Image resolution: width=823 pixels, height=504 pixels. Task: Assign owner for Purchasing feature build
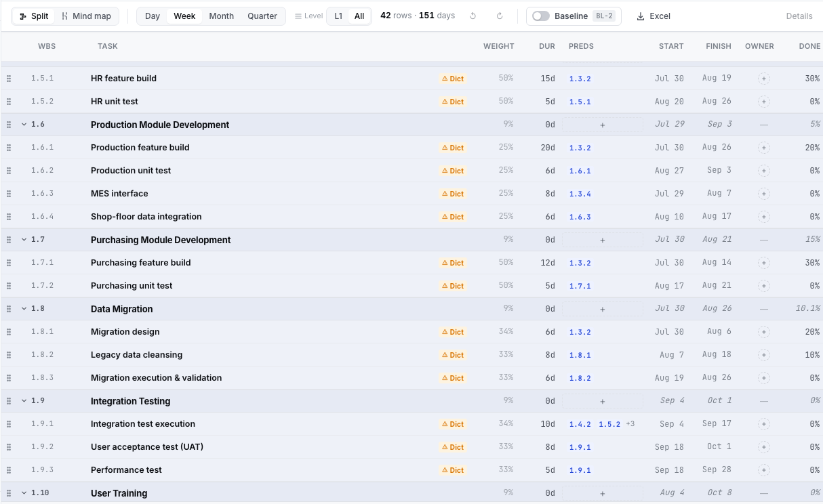pyautogui.click(x=764, y=263)
